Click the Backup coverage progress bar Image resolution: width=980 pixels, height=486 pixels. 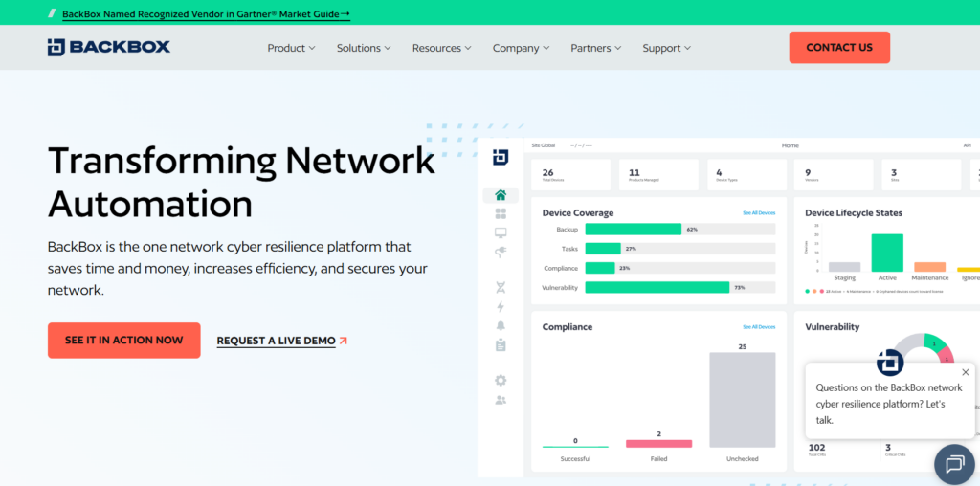pyautogui.click(x=680, y=230)
